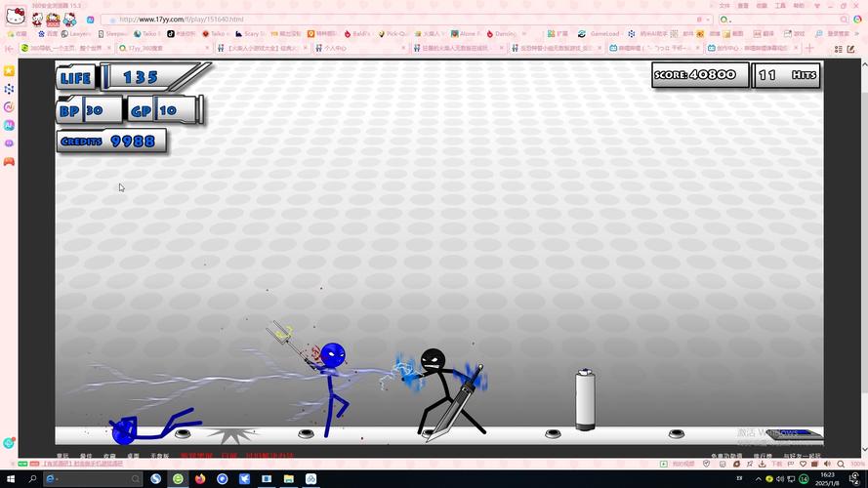Close the 个人中心 tab
The width and height of the screenshot is (868, 488).
pyautogui.click(x=403, y=48)
